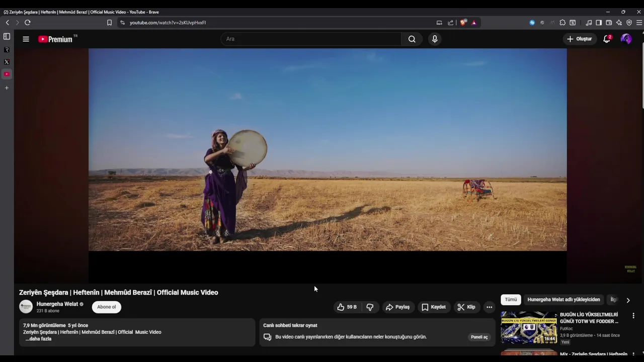Share this page using the toolbar share icon
This screenshot has height=362, width=644.
coord(450,23)
